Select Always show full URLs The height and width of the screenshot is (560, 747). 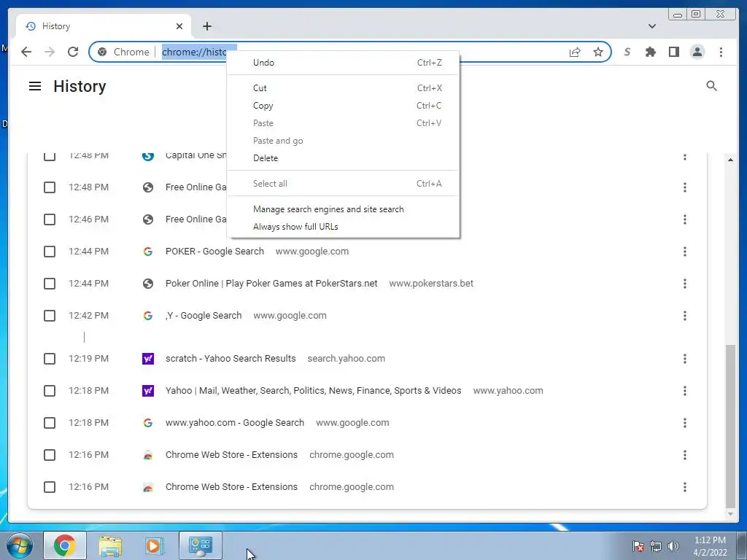343,227
